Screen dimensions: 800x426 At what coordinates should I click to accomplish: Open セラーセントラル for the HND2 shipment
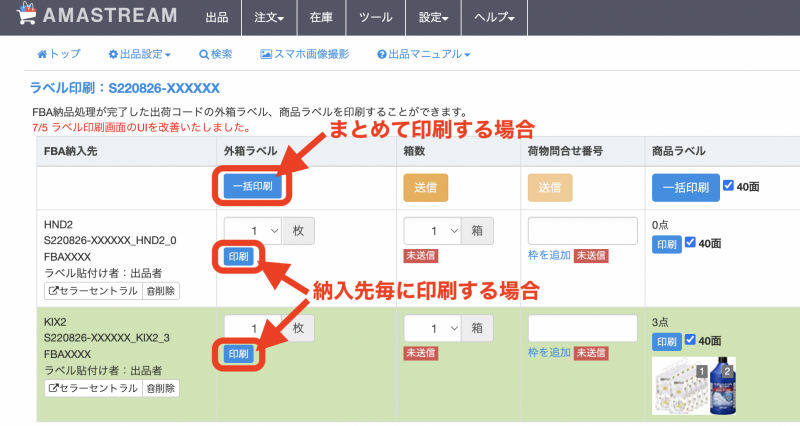[x=93, y=291]
